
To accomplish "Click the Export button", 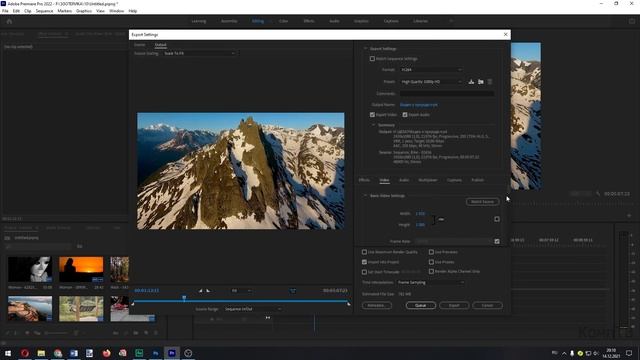I will 454,305.
